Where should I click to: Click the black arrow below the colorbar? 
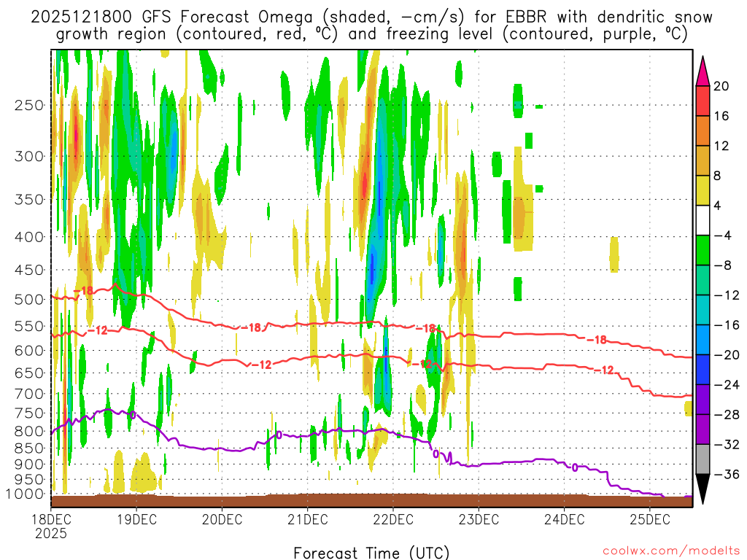(x=703, y=489)
